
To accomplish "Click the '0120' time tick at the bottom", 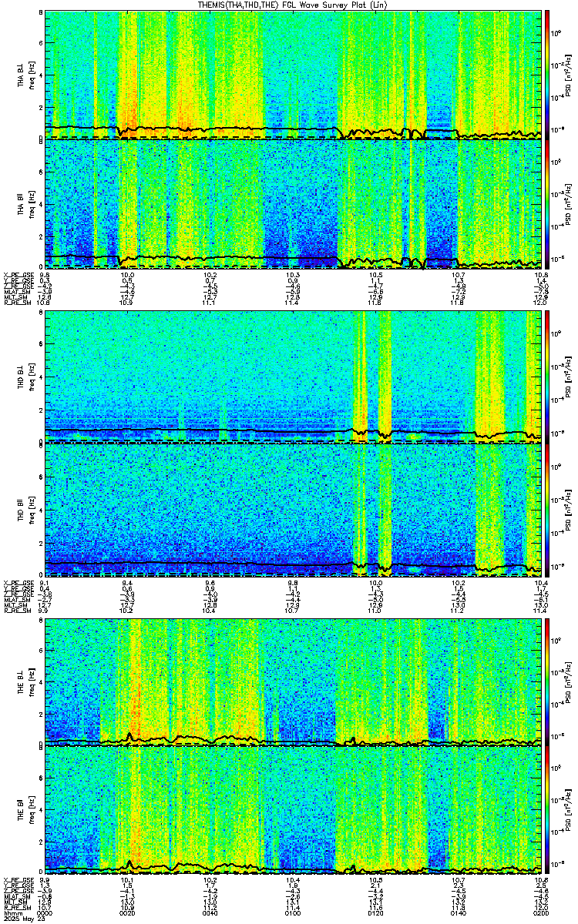I will click(x=376, y=912).
